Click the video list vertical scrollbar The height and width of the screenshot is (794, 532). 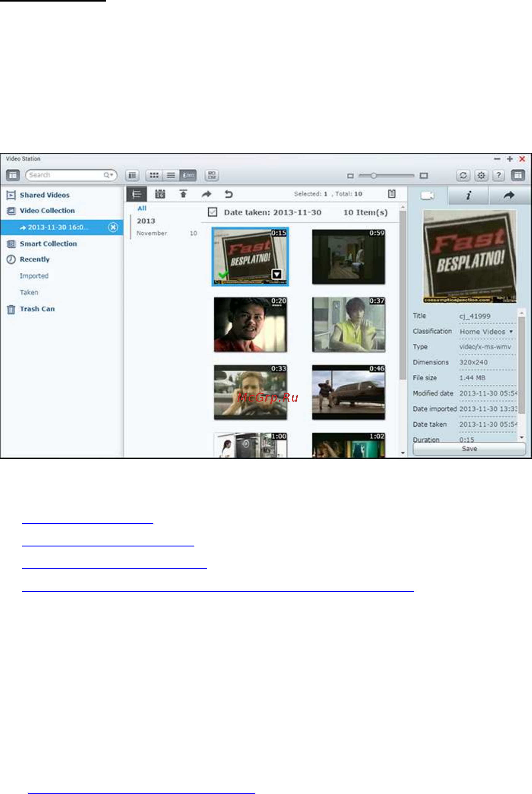coord(403,295)
